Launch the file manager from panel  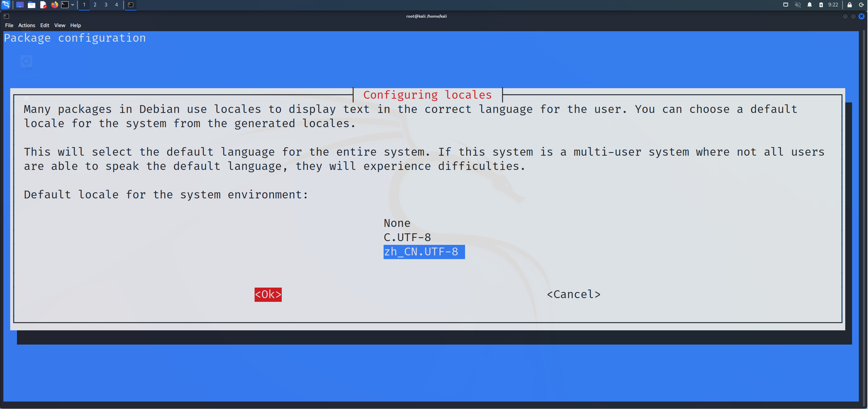[x=32, y=5]
